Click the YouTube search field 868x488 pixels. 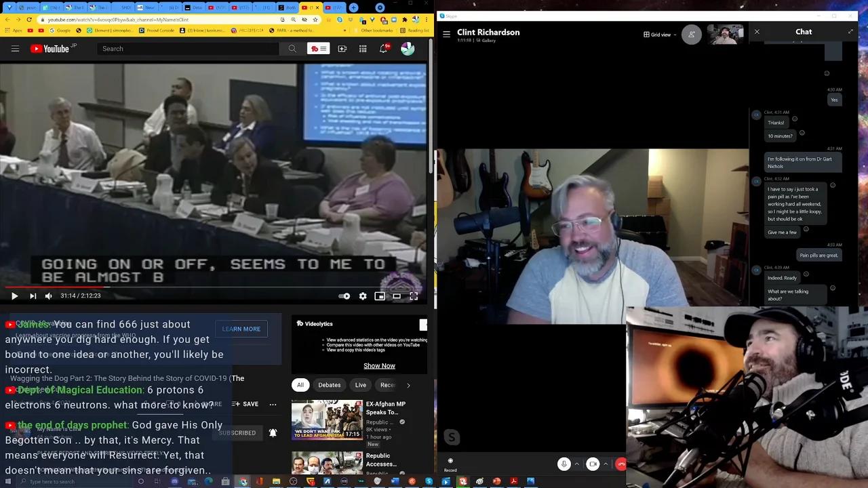[x=190, y=49]
